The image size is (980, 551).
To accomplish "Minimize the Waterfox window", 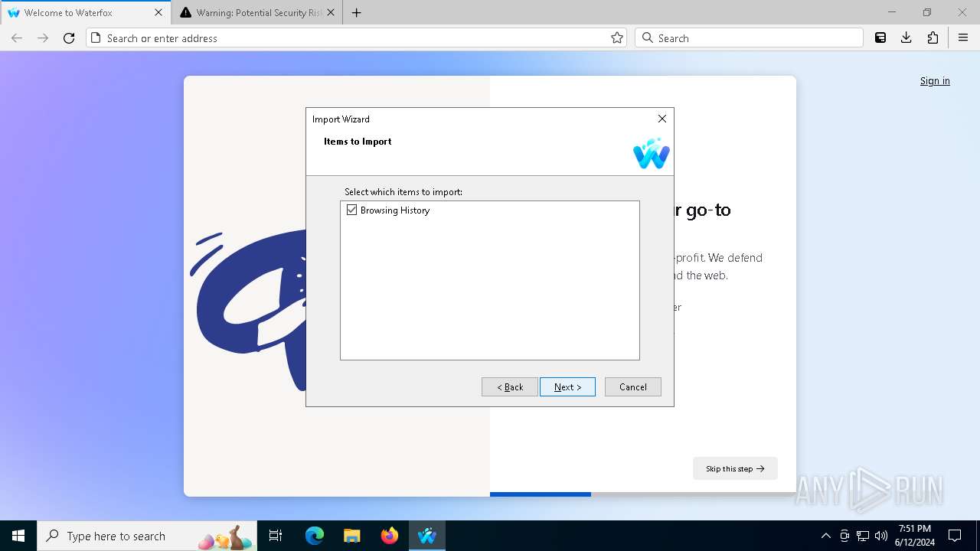I will pyautogui.click(x=892, y=12).
